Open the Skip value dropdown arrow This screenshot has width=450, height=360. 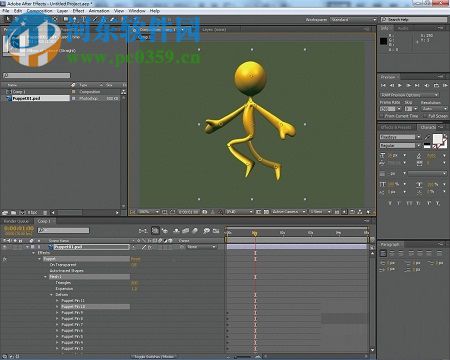(x=415, y=109)
